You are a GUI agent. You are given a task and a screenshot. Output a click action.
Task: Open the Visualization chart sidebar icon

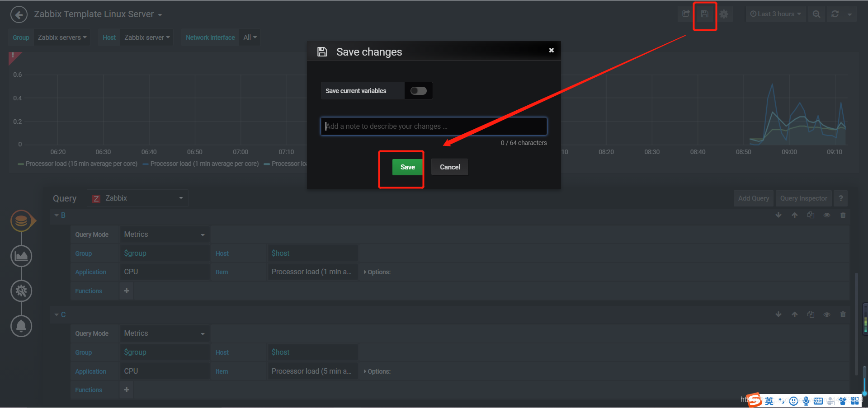click(x=21, y=256)
